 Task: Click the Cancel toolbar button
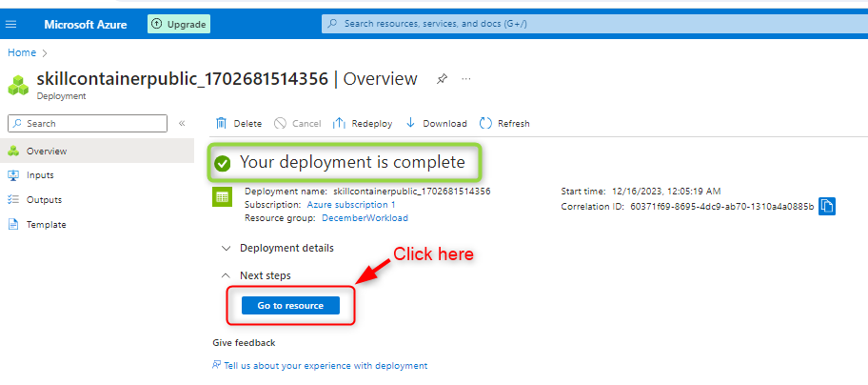pos(298,124)
